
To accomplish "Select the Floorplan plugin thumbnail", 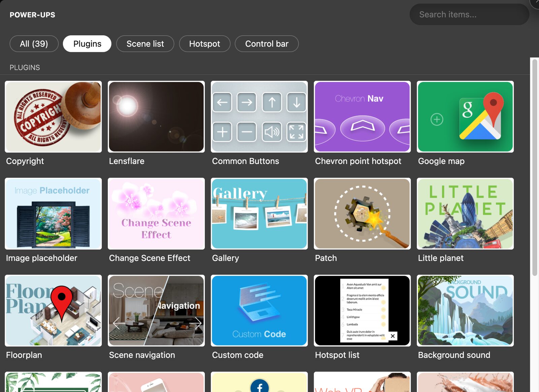I will pos(53,311).
